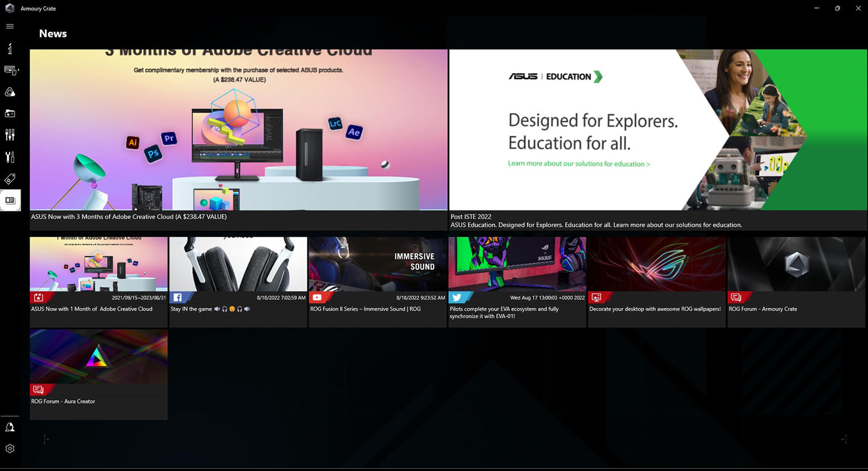Open the Featured deals tag icon
Screen dimensions: 868x471
[x=10, y=179]
